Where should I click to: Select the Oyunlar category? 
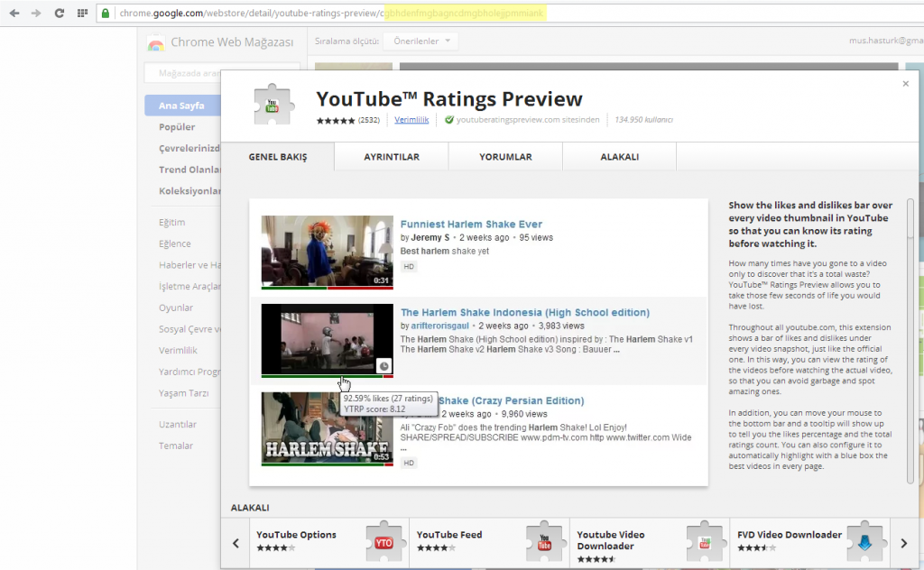click(x=176, y=308)
